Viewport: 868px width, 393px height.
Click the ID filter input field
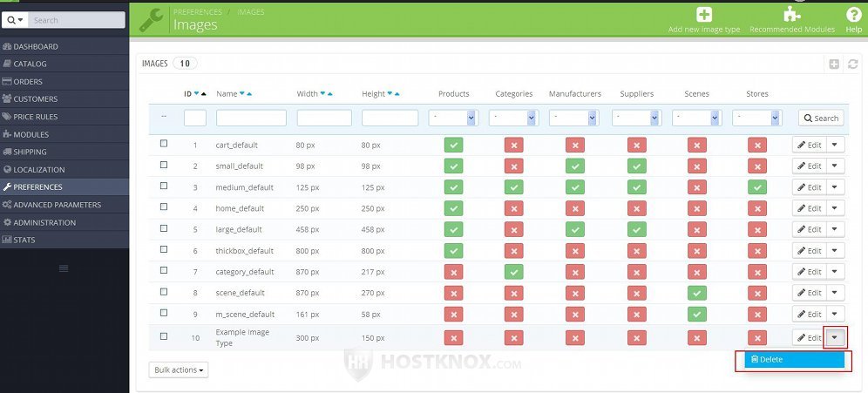coord(195,118)
